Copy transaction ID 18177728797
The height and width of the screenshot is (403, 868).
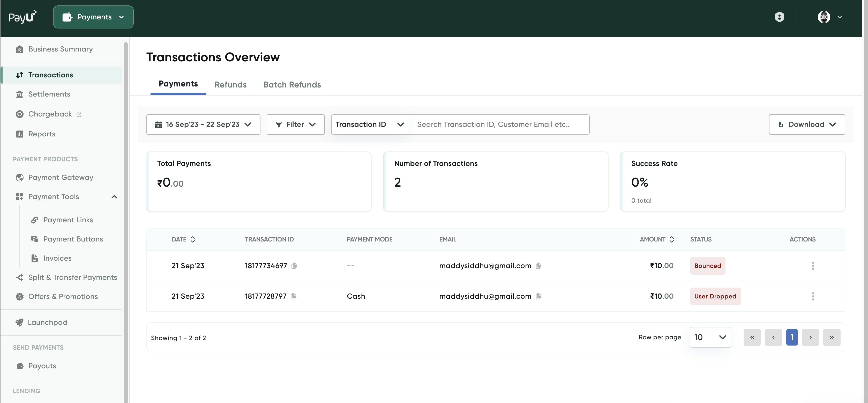coord(294,296)
